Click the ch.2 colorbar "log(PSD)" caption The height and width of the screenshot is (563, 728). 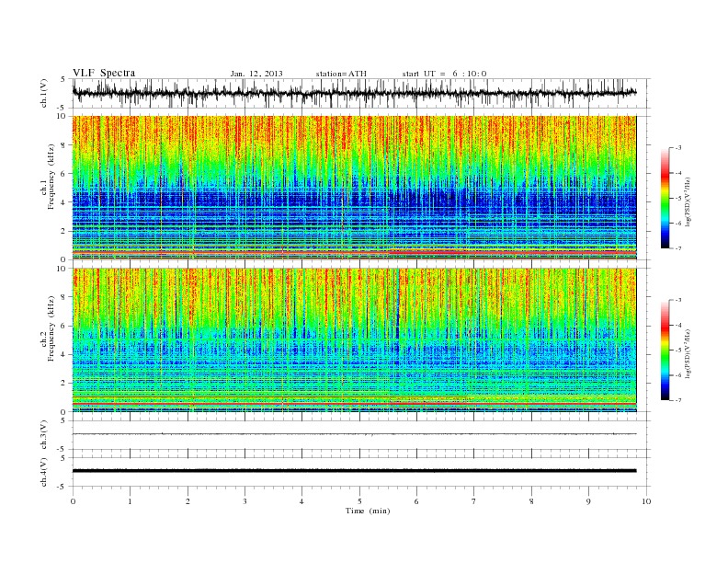coord(688,353)
